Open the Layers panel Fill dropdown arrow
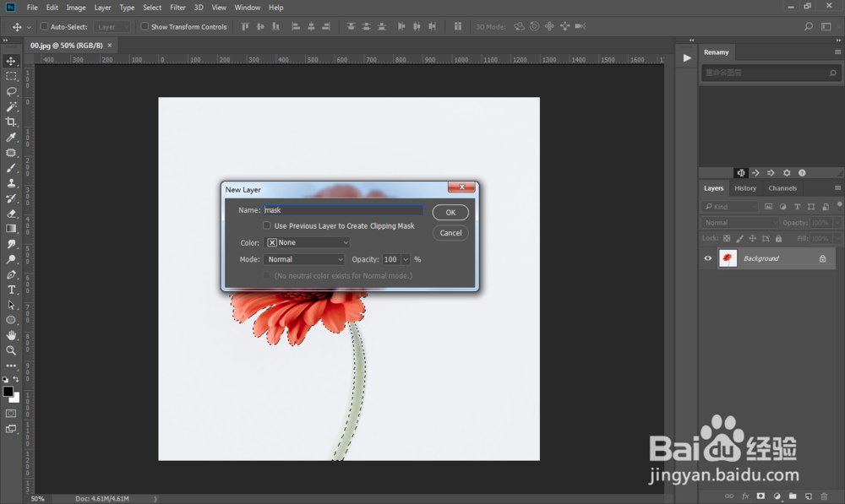845x504 pixels. coord(837,238)
